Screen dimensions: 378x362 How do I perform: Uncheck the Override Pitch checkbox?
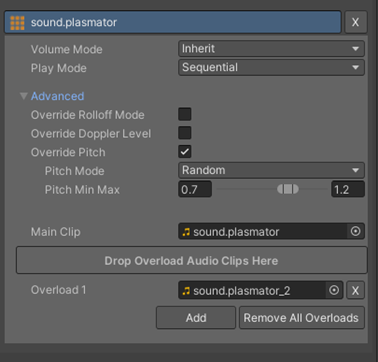[x=185, y=152]
